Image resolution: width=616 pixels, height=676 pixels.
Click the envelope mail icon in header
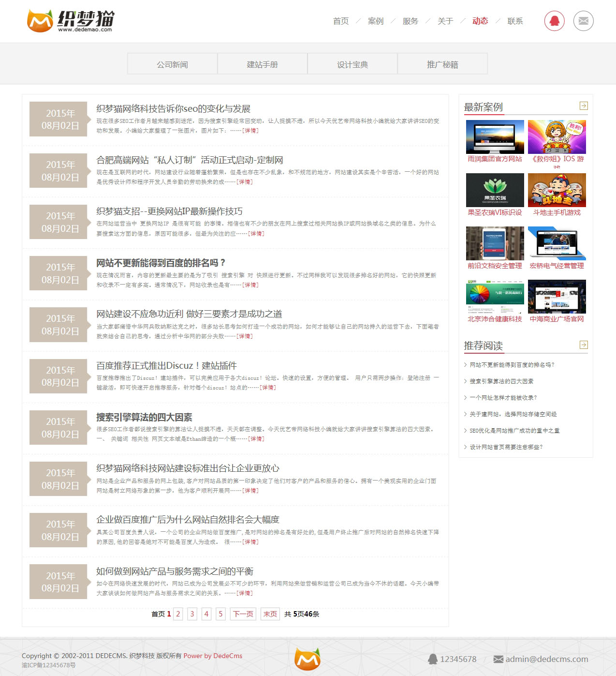coord(583,21)
